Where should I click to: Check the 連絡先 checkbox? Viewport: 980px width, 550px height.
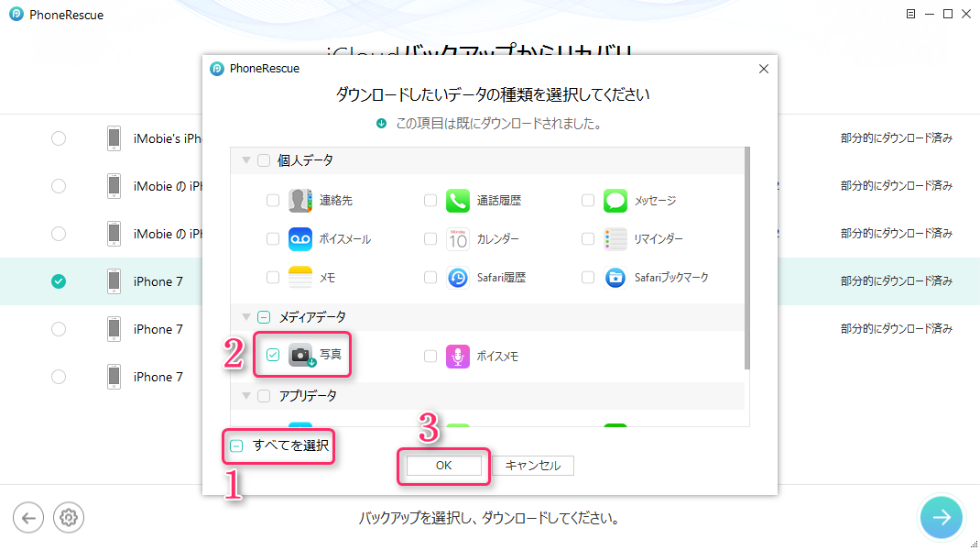[273, 200]
